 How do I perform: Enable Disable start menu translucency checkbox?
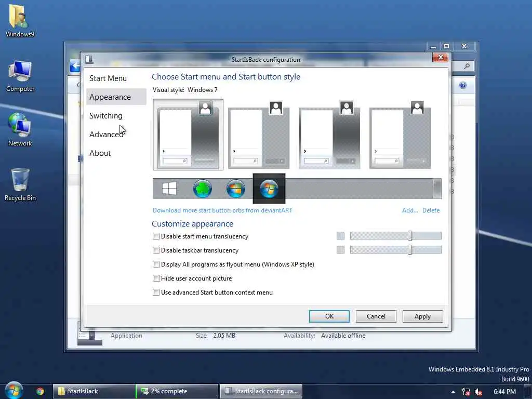pyautogui.click(x=156, y=236)
